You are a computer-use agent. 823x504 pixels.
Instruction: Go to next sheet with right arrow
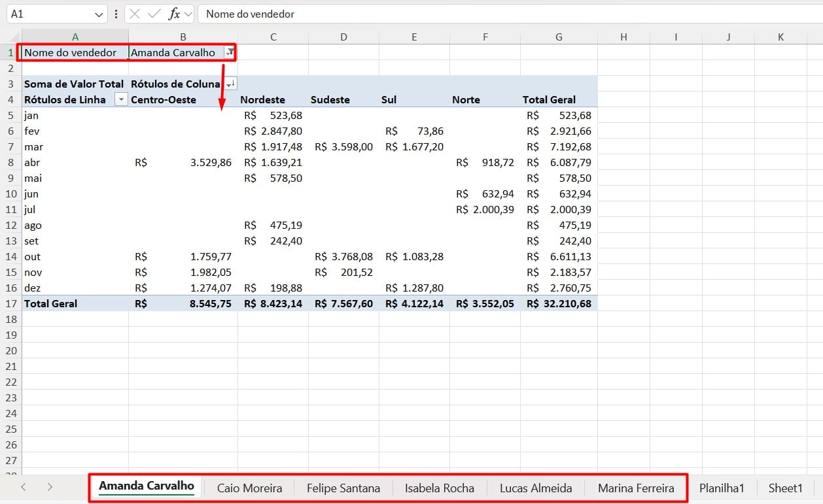pyautogui.click(x=50, y=487)
